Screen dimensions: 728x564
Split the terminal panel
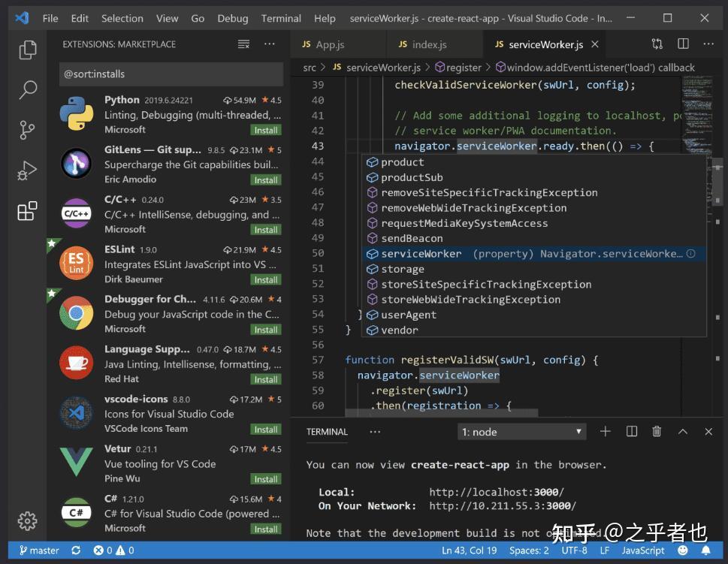point(631,432)
